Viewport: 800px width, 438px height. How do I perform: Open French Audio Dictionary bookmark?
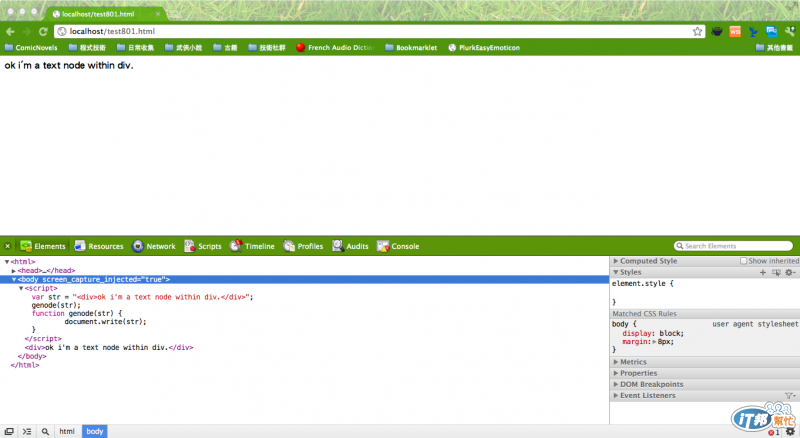(335, 47)
